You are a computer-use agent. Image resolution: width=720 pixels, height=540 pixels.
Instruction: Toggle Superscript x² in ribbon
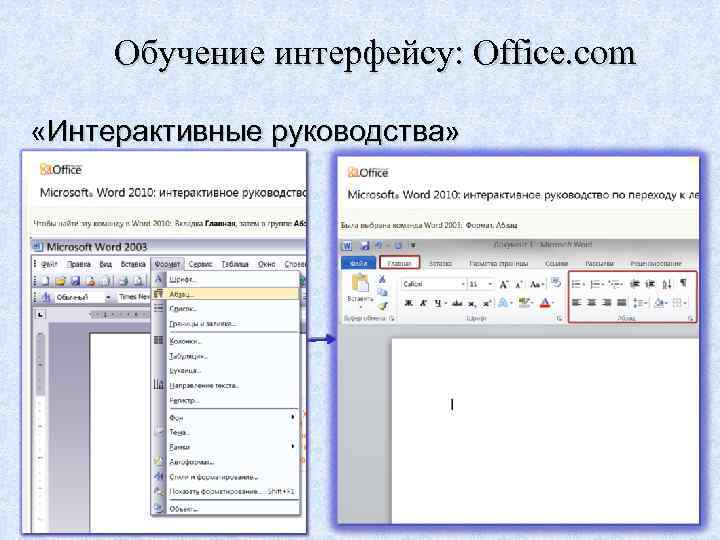487,303
